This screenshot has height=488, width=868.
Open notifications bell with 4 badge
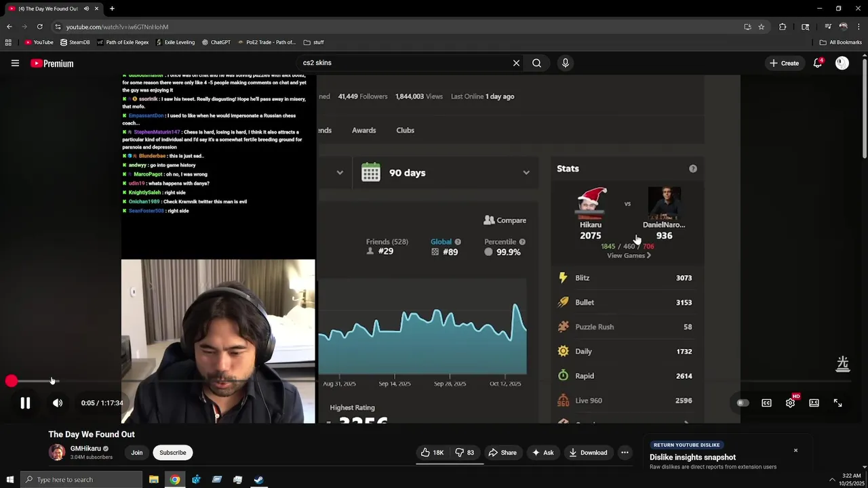[x=818, y=63]
